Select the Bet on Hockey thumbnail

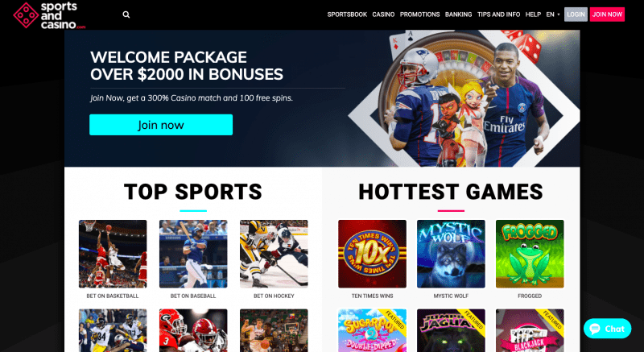(x=274, y=254)
